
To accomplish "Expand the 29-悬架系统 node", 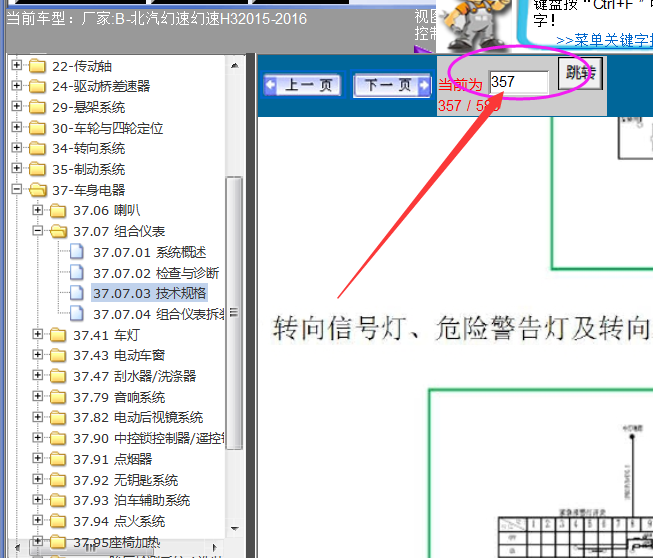I will [x=17, y=106].
